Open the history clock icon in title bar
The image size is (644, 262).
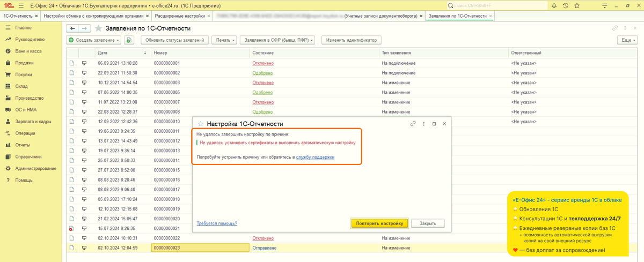(x=566, y=5)
